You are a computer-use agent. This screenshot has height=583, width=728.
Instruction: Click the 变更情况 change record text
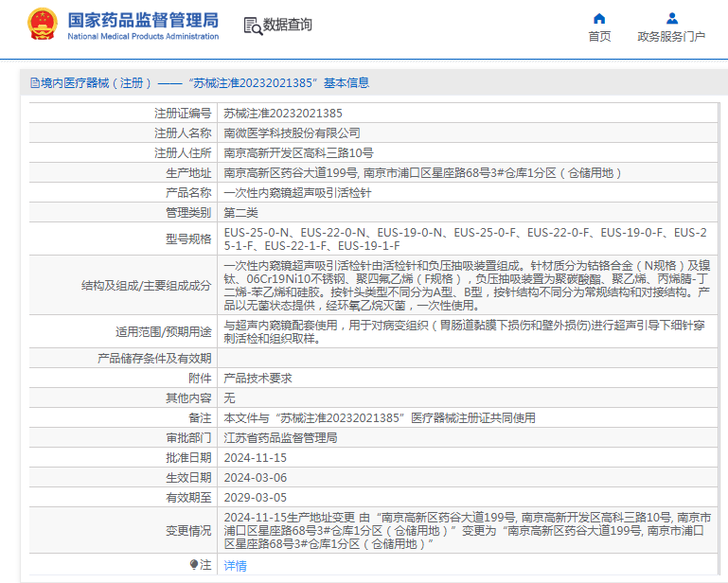pyautogui.click(x=468, y=531)
